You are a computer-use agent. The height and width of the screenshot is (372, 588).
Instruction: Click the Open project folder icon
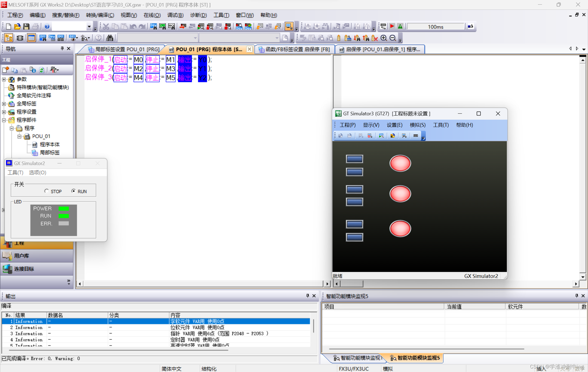(x=17, y=26)
